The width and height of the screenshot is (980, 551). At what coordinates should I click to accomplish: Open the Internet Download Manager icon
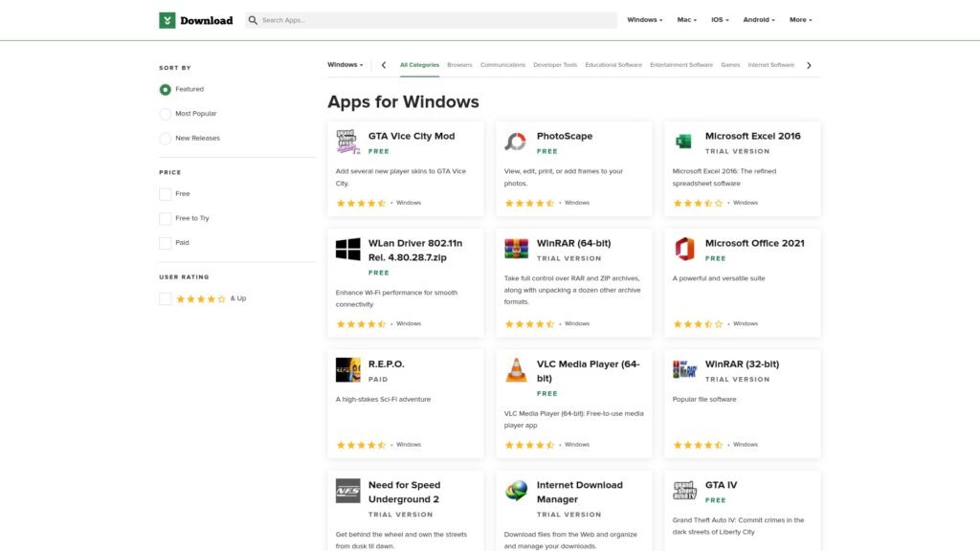pyautogui.click(x=516, y=491)
